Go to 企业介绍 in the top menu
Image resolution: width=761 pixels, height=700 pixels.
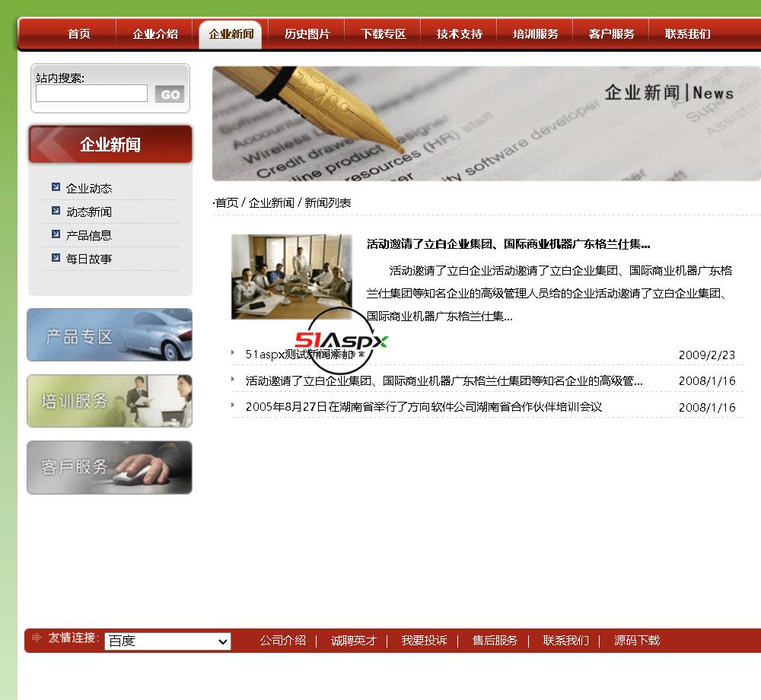[x=154, y=34]
